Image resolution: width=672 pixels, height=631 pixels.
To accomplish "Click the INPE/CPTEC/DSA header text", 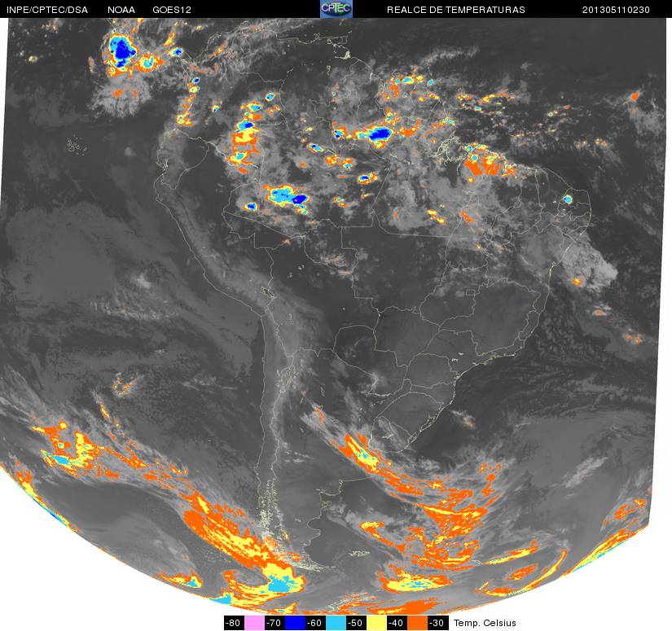I will click(x=47, y=10).
